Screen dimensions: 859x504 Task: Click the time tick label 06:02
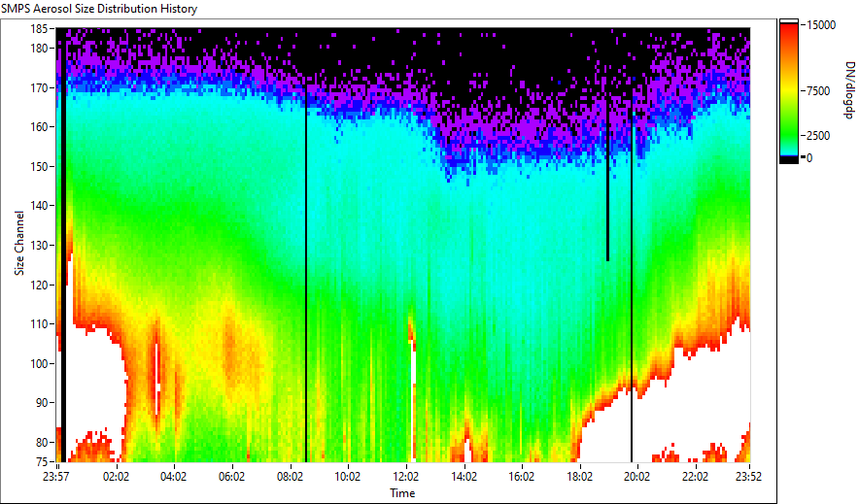(x=231, y=477)
